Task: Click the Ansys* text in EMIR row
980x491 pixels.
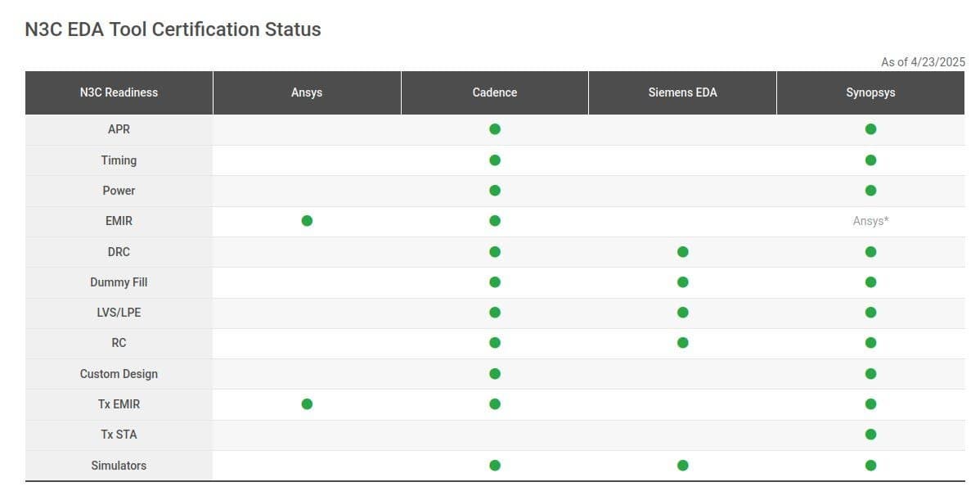Action: point(870,221)
